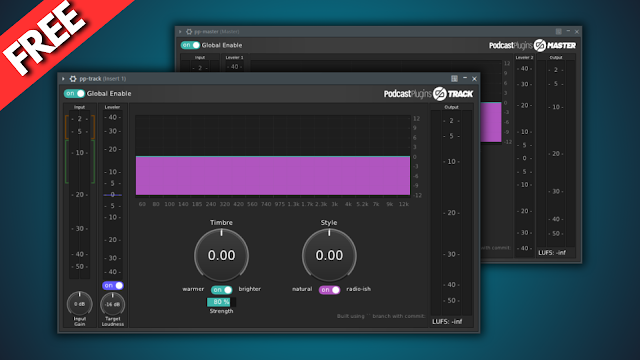Toggle the Style on switch

(x=329, y=290)
